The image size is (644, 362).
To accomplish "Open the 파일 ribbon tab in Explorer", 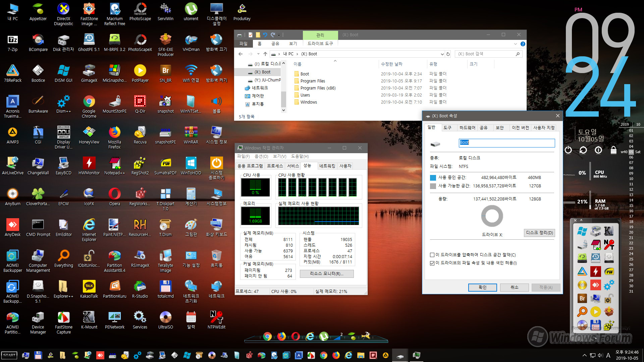I will [x=243, y=44].
